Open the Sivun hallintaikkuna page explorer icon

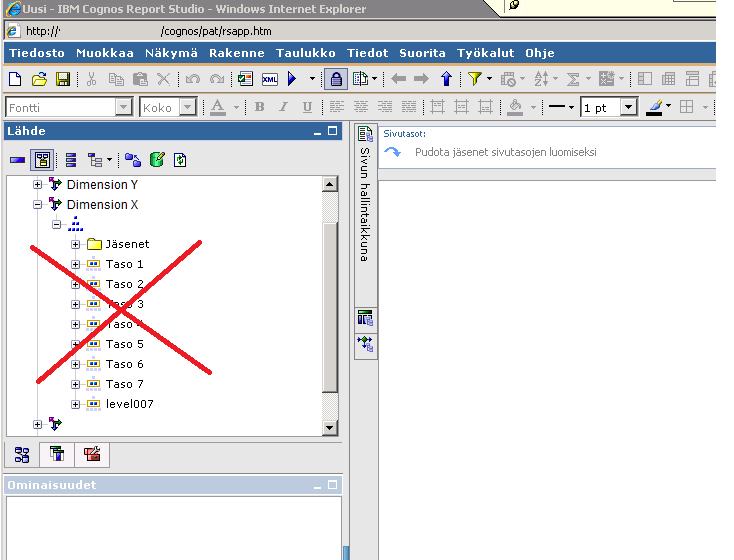pos(365,135)
